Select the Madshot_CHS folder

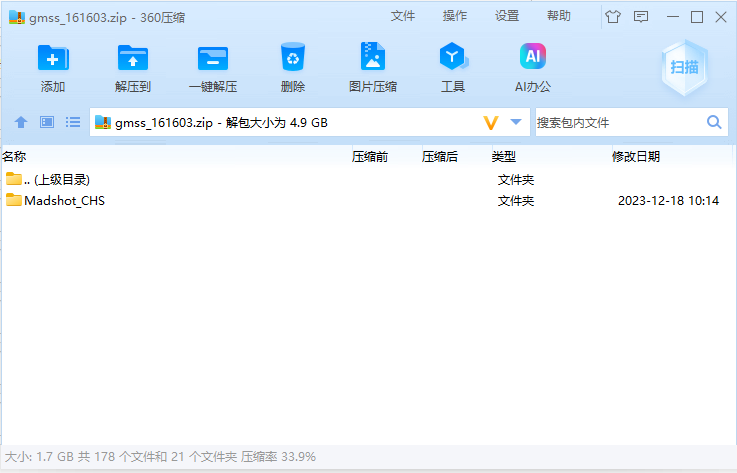(367, 201)
